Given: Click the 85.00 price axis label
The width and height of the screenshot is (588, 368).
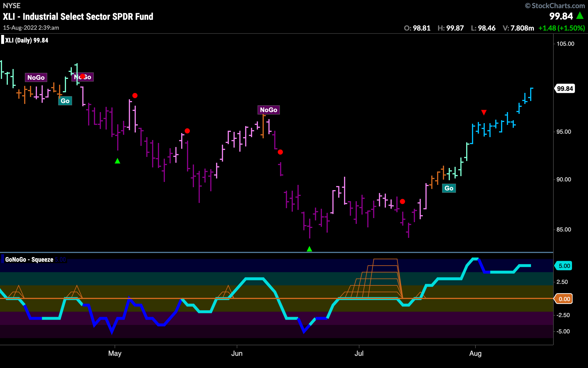Looking at the screenshot, I should (x=564, y=229).
